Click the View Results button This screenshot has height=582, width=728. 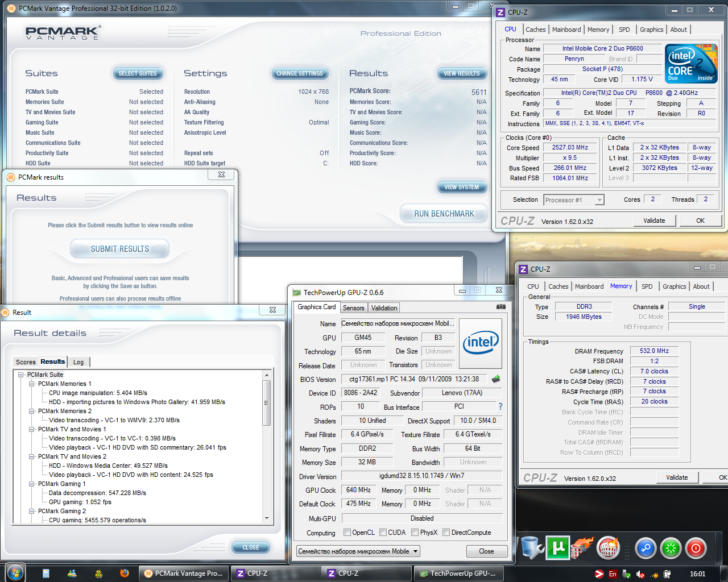[x=462, y=73]
